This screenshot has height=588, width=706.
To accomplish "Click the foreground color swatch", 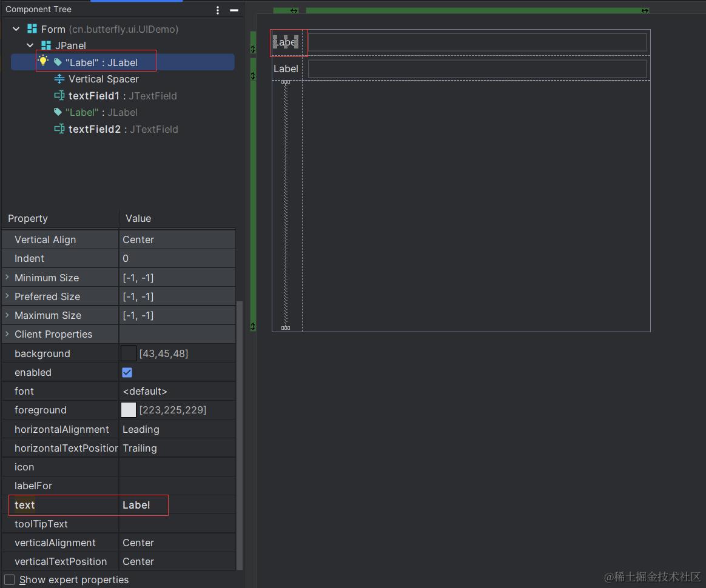I will pos(129,410).
